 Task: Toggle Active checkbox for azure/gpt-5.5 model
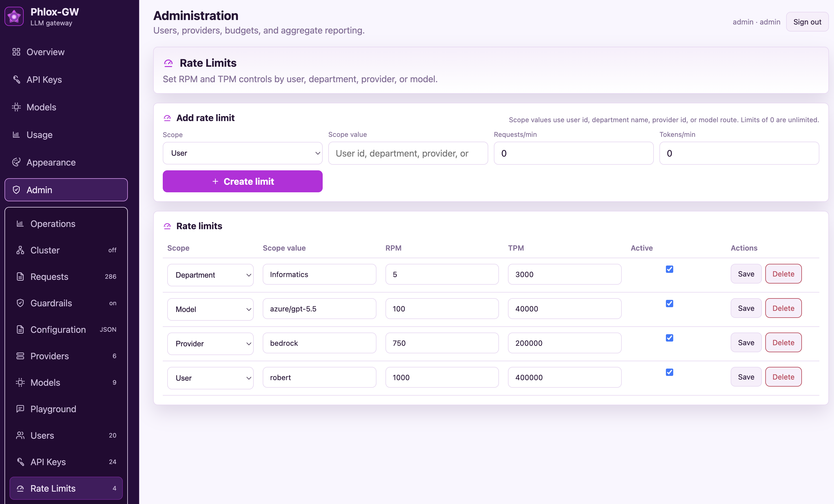click(x=669, y=303)
